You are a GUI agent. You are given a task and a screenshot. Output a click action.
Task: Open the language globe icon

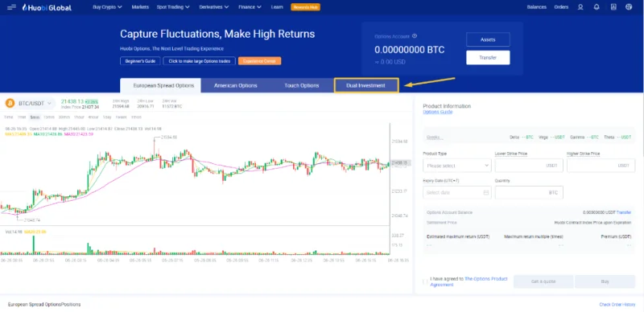point(629,7)
